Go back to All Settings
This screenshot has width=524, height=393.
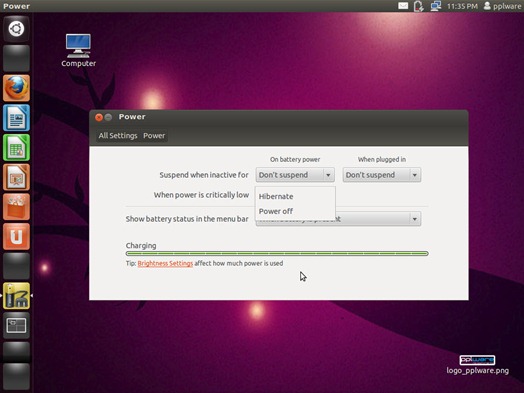pyautogui.click(x=118, y=136)
